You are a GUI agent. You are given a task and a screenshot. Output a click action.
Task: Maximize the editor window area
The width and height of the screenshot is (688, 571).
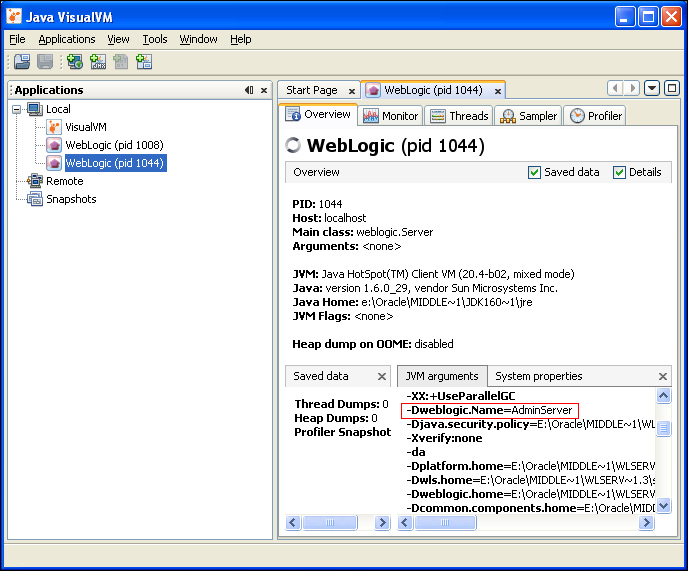[x=672, y=88]
